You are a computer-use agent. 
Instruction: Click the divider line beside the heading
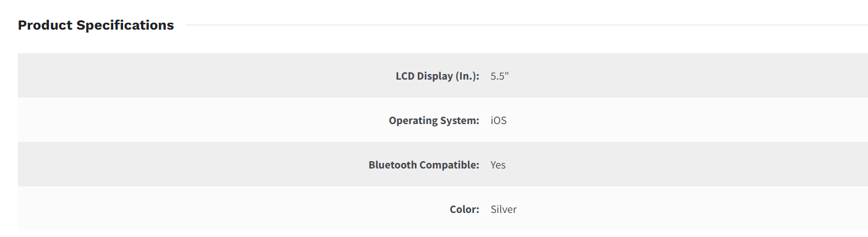pos(527,25)
